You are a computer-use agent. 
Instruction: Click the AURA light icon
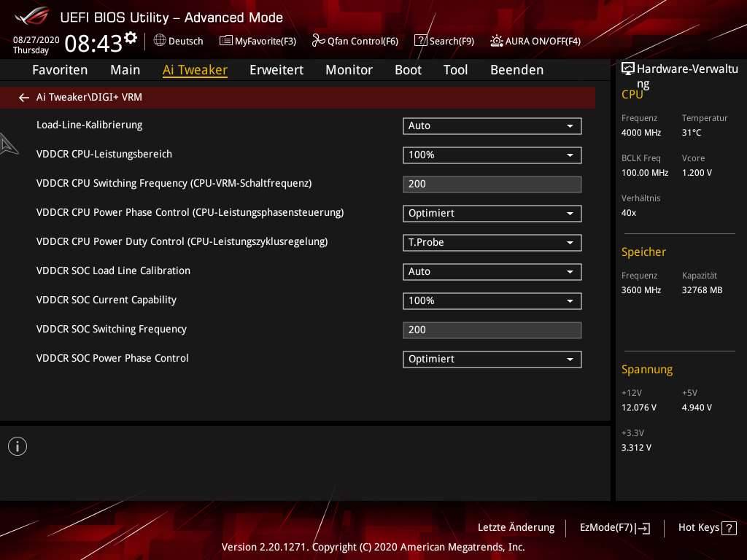[496, 41]
